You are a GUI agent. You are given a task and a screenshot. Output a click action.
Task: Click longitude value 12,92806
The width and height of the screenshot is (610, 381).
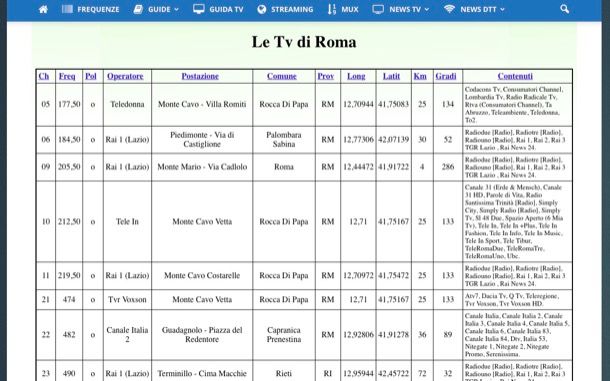[358, 335]
